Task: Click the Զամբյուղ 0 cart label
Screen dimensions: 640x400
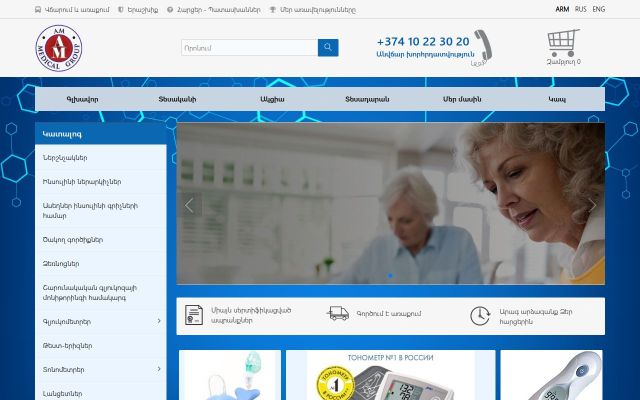Action: tap(563, 62)
